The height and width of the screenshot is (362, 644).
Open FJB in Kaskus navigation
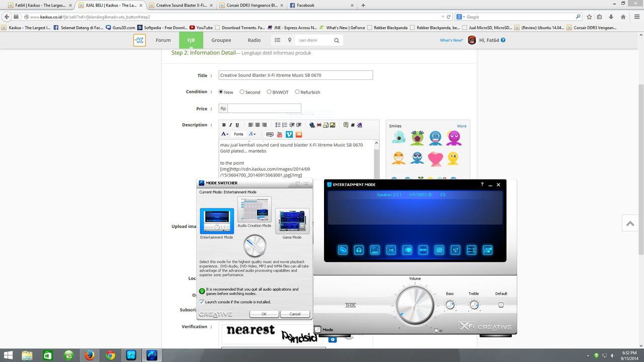click(191, 40)
